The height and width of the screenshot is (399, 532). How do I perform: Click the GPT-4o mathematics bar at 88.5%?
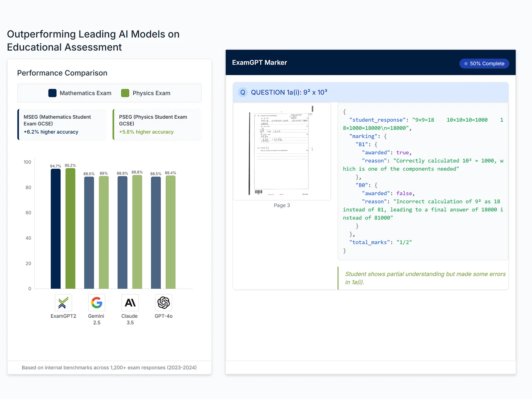(156, 233)
